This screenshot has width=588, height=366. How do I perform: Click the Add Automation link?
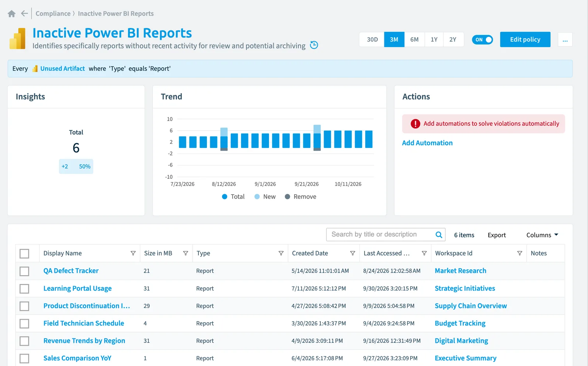coord(427,143)
